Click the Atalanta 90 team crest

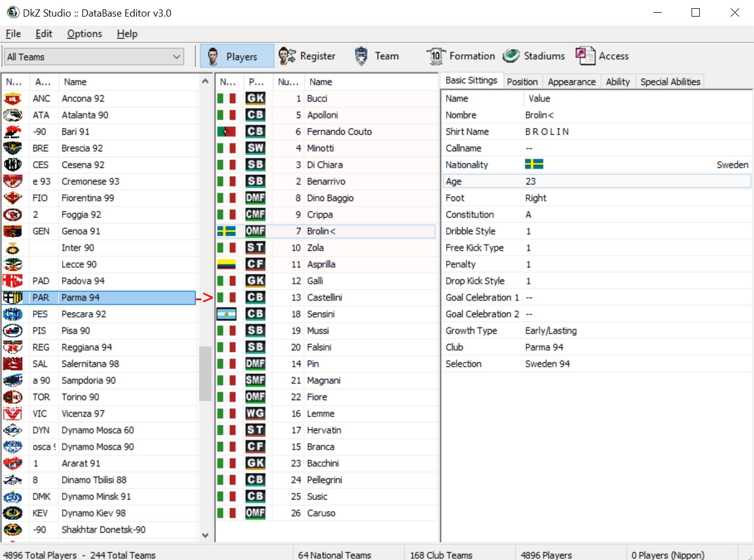[13, 115]
